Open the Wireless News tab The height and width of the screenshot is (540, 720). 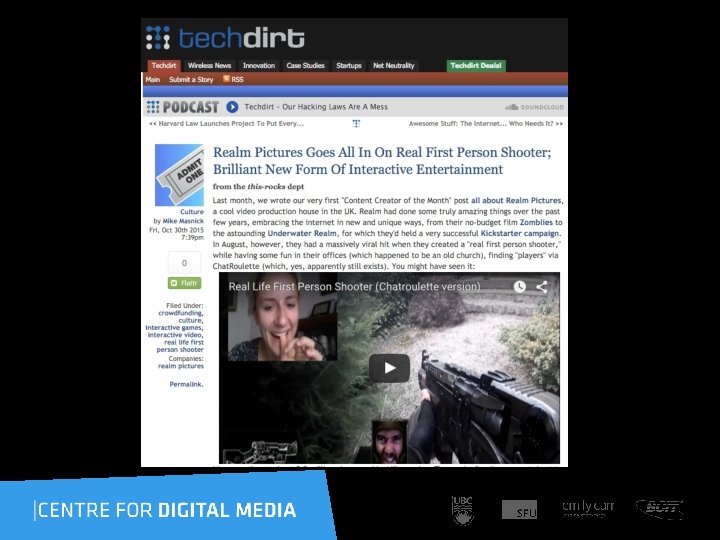[x=209, y=66]
